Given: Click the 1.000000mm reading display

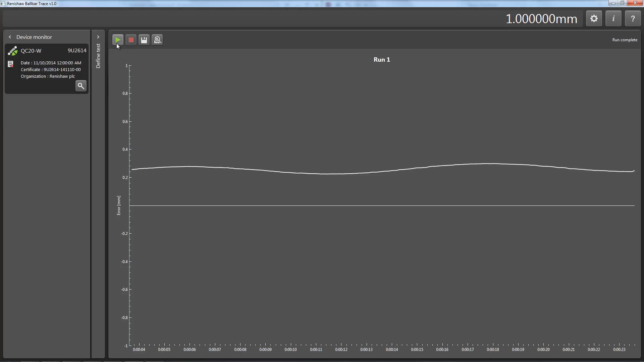Looking at the screenshot, I should coord(541,19).
